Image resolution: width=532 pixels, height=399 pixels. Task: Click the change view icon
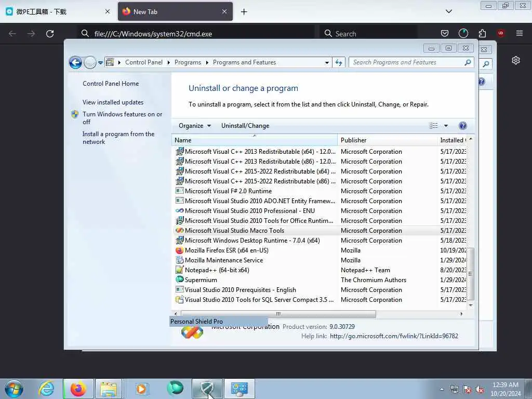[x=434, y=126]
